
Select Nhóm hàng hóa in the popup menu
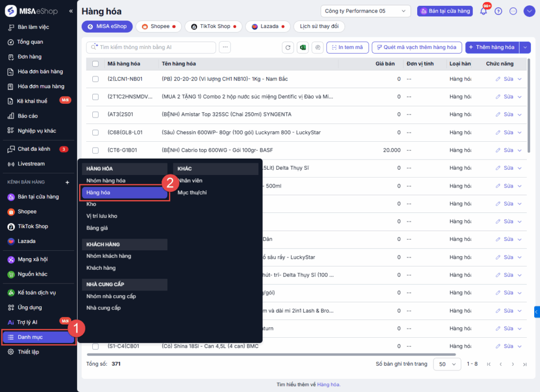(x=106, y=181)
